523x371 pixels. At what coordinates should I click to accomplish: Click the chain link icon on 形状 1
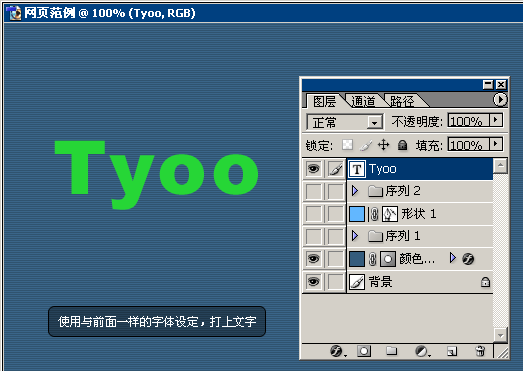374,214
